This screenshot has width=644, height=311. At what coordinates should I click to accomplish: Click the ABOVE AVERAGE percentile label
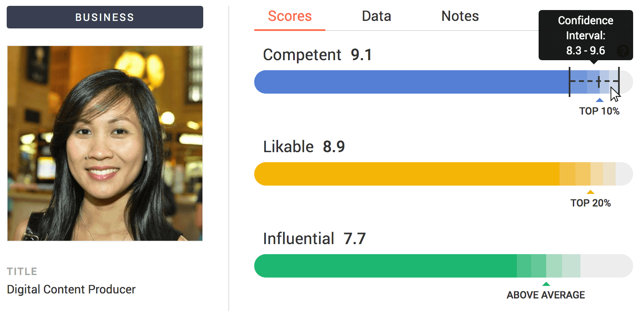point(546,295)
